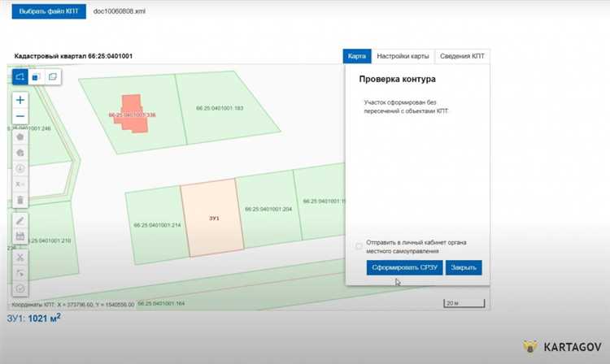
Task: Select the ЗУ1 parcel on map
Action: [x=212, y=219]
